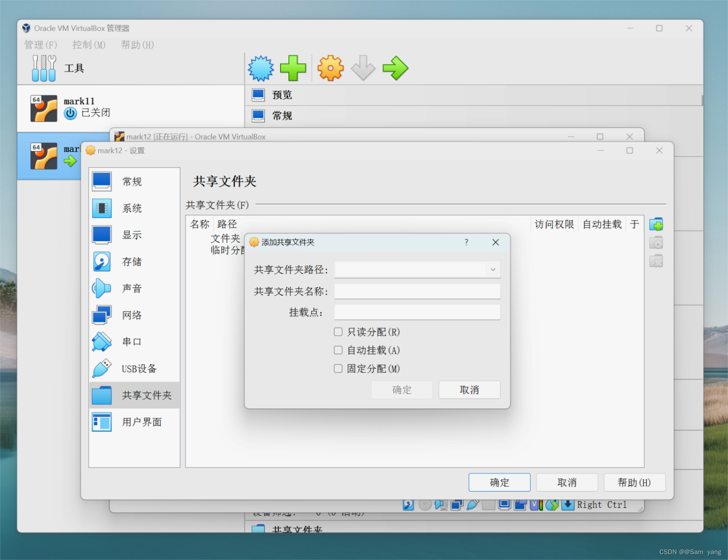Click the 路径 column header
Image resolution: width=728 pixels, height=560 pixels.
pyautogui.click(x=227, y=225)
